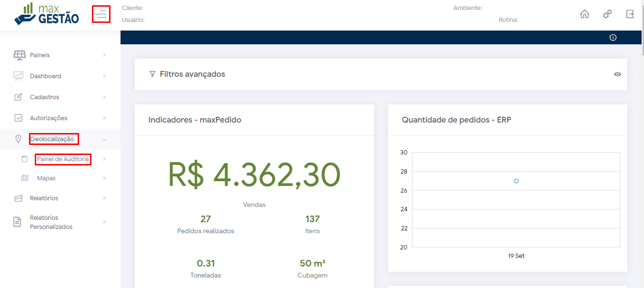Click the Painéis solar panel icon

[x=19, y=55]
